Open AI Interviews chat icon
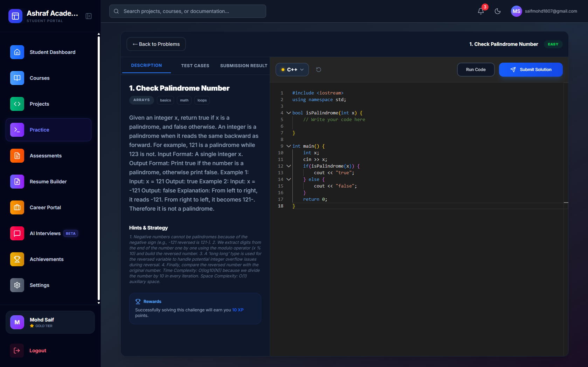588x367 pixels. pyautogui.click(x=17, y=233)
